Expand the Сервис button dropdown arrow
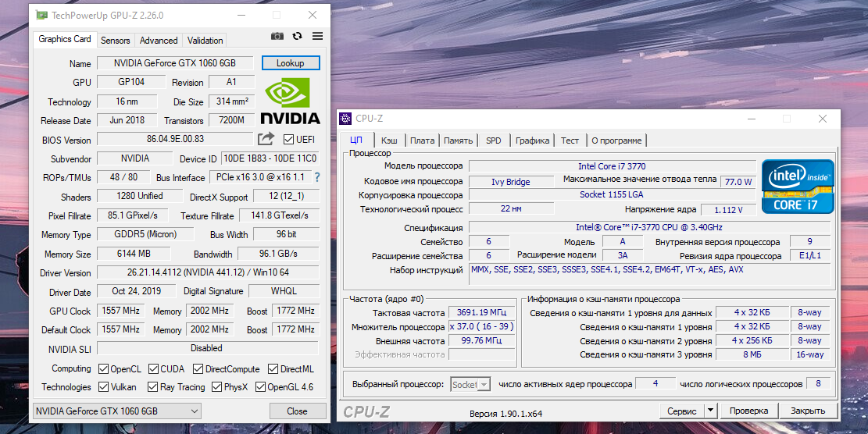This screenshot has height=434, width=868. 710,411
